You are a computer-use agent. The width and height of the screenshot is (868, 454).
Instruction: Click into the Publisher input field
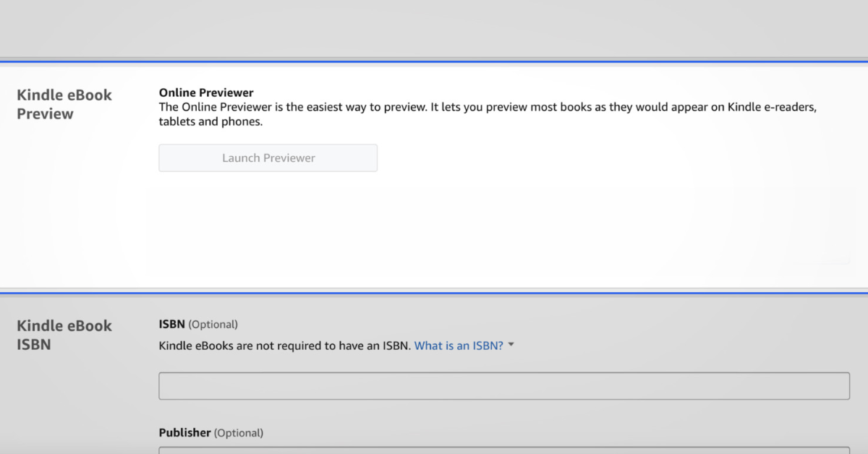pos(503,450)
